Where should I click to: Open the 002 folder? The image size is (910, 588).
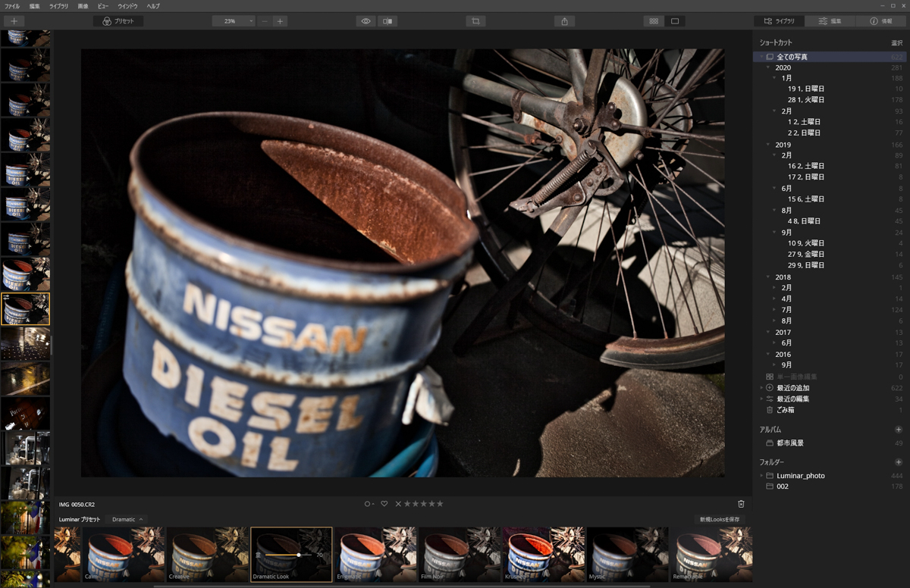pos(832,486)
